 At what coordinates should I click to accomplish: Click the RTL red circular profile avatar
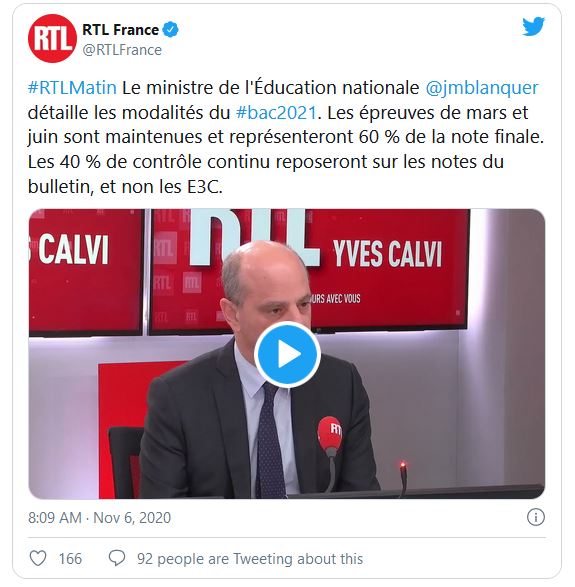click(52, 39)
